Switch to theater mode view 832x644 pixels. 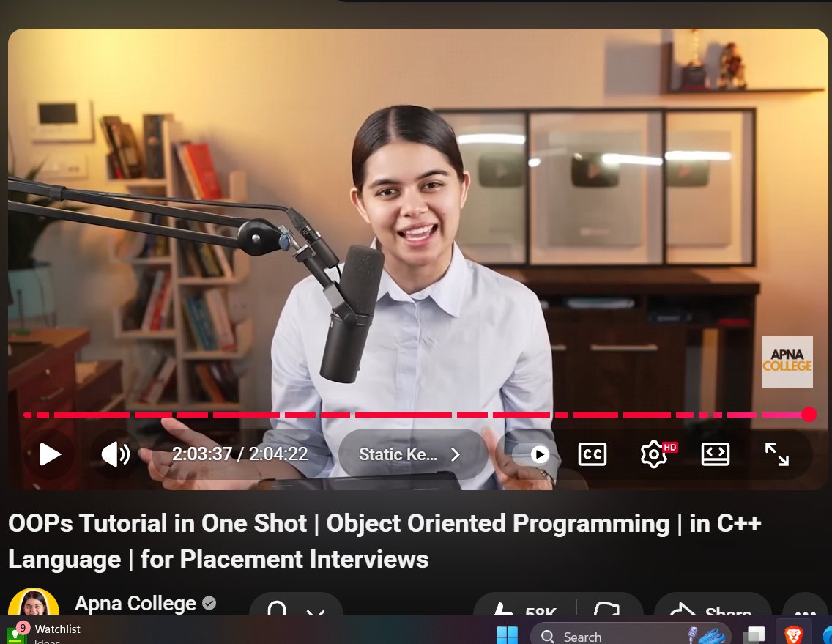tap(716, 454)
